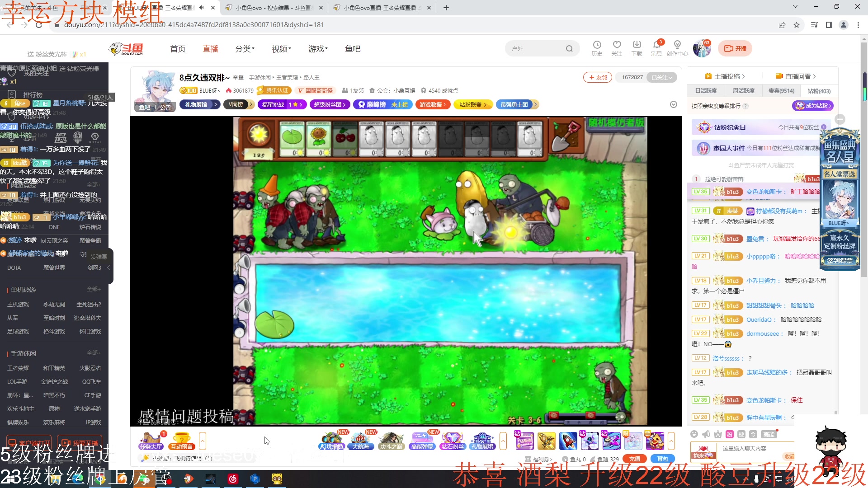The height and width of the screenshot is (488, 868).
Task: Click the search magnifier icon
Action: tap(569, 49)
